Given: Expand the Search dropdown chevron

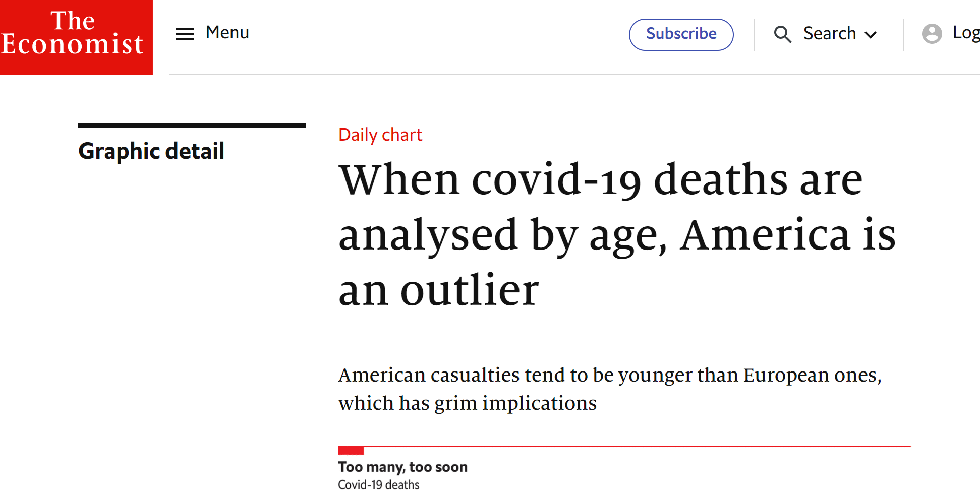Looking at the screenshot, I should click(x=871, y=35).
